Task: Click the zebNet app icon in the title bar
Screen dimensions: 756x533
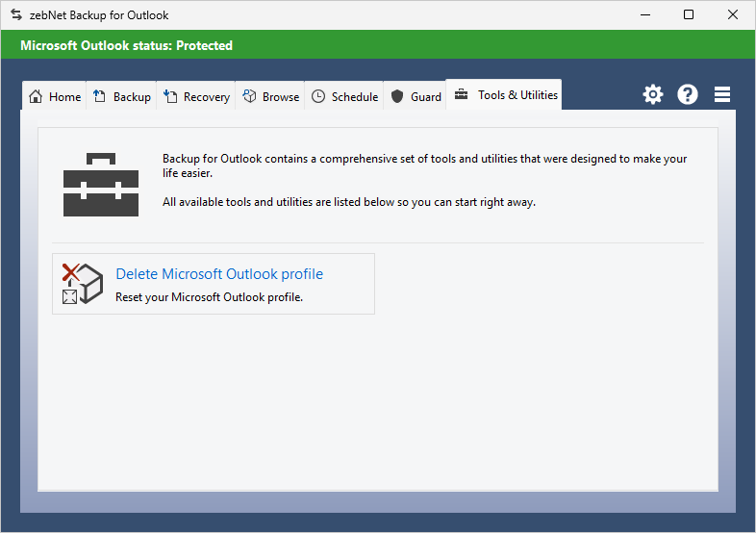Action: pos(15,15)
